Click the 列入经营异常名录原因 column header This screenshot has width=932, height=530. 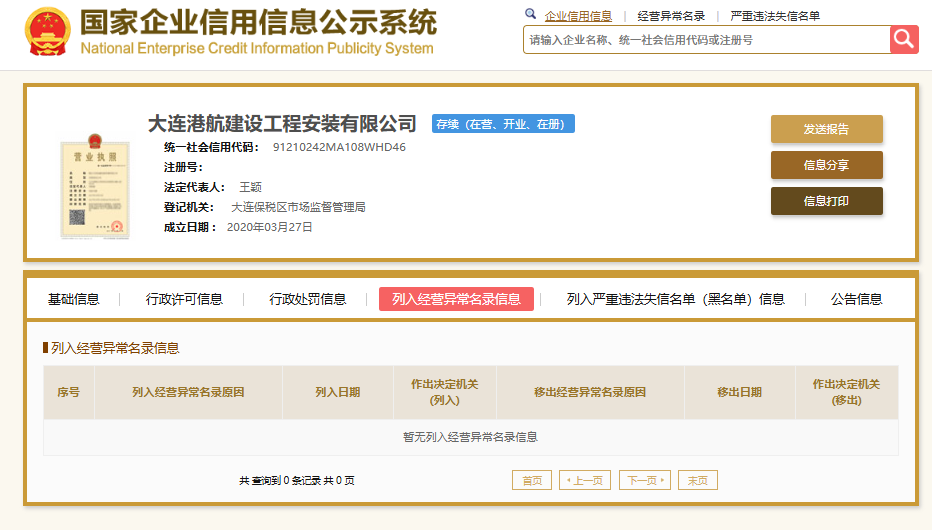(x=188, y=392)
